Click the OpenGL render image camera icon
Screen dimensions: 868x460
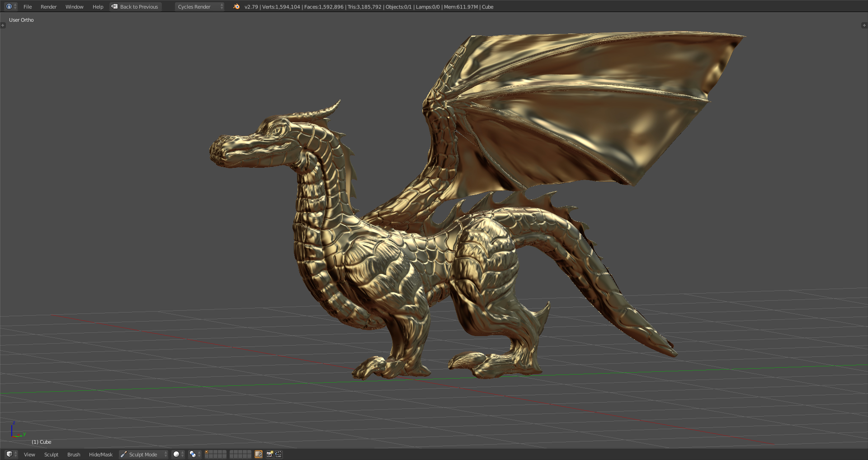pyautogui.click(x=269, y=454)
